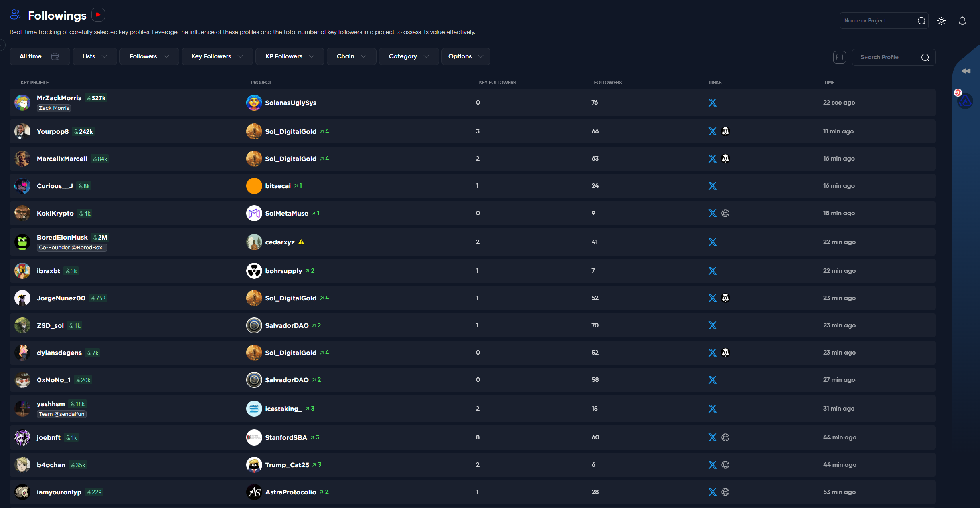The height and width of the screenshot is (508, 980).
Task: Click the orange bitsecai project avatar
Action: coord(254,186)
